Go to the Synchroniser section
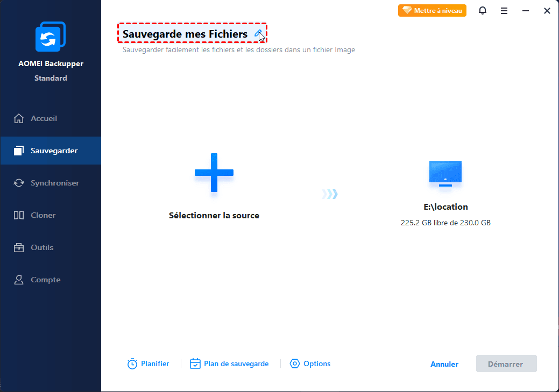The width and height of the screenshot is (559, 392). click(x=51, y=183)
